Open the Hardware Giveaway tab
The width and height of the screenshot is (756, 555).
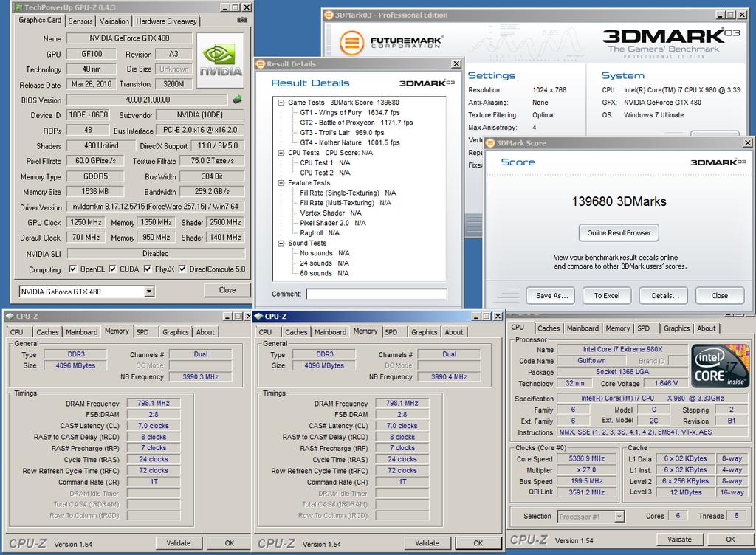click(166, 21)
